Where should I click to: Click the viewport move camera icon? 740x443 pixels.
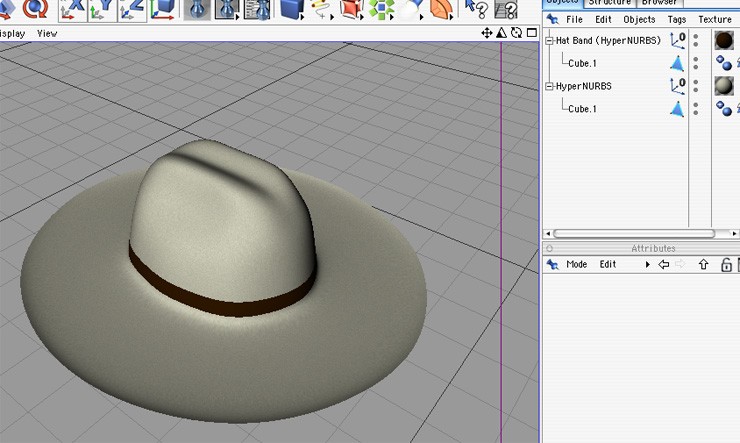click(487, 33)
